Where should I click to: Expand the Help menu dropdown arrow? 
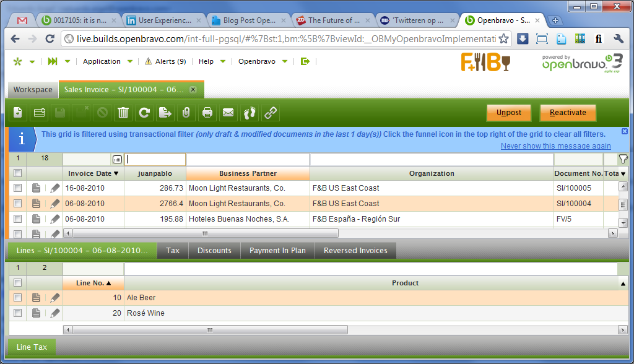(x=223, y=61)
